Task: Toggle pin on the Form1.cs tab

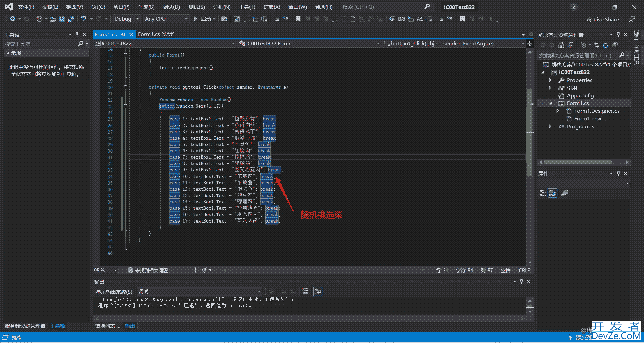Action: (123, 34)
